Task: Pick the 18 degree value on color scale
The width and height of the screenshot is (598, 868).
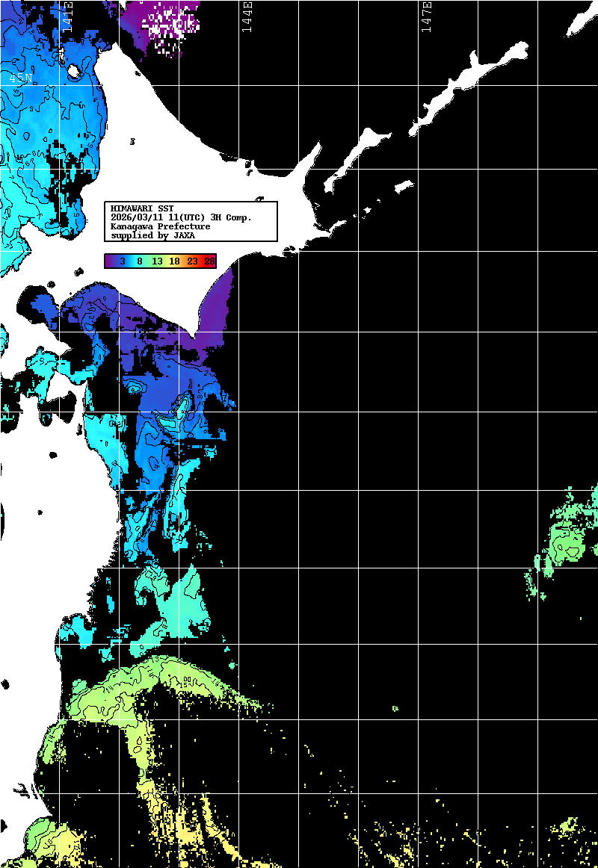Action: pos(174,261)
